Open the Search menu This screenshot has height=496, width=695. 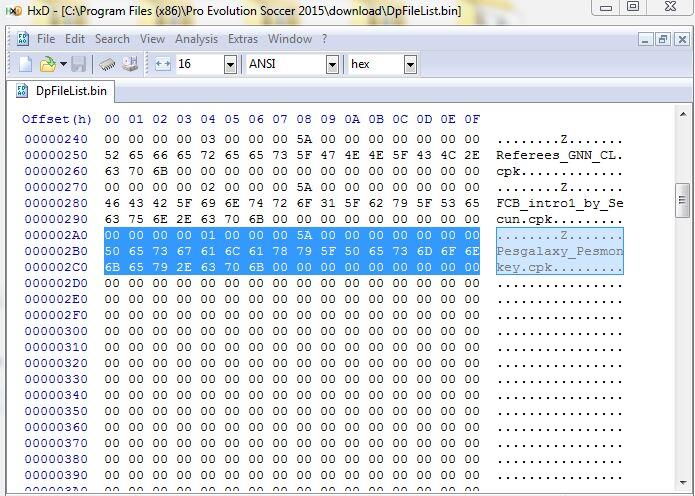[112, 39]
